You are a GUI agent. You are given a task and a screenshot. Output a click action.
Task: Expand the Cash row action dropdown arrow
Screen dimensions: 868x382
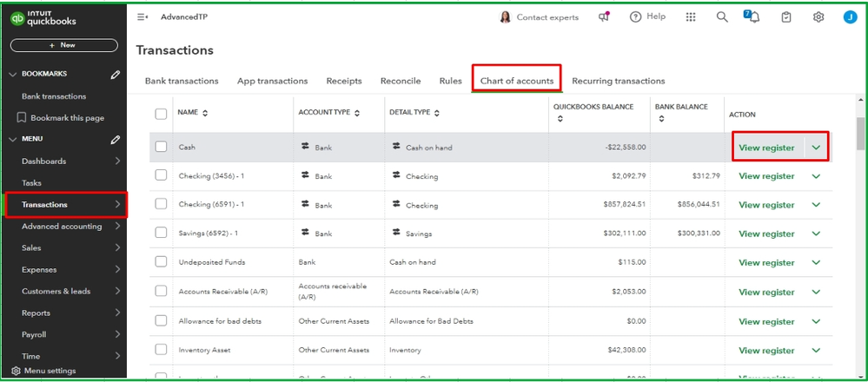click(816, 148)
